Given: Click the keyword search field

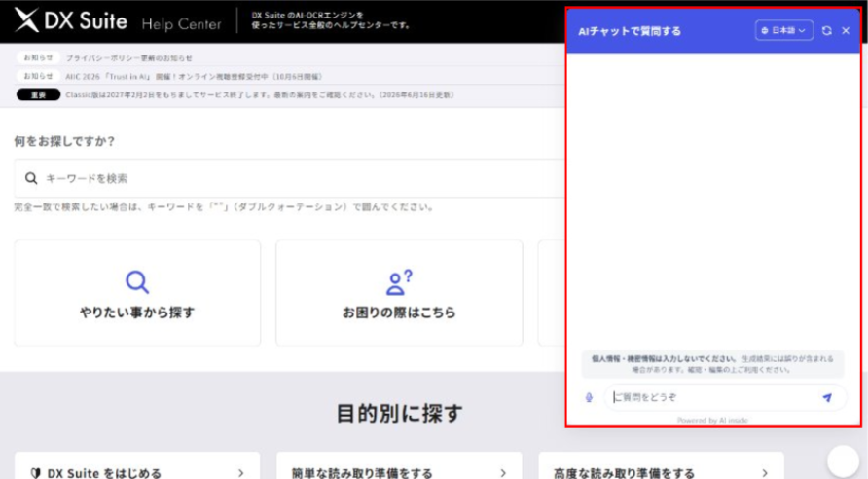Looking at the screenshot, I should 290,178.
